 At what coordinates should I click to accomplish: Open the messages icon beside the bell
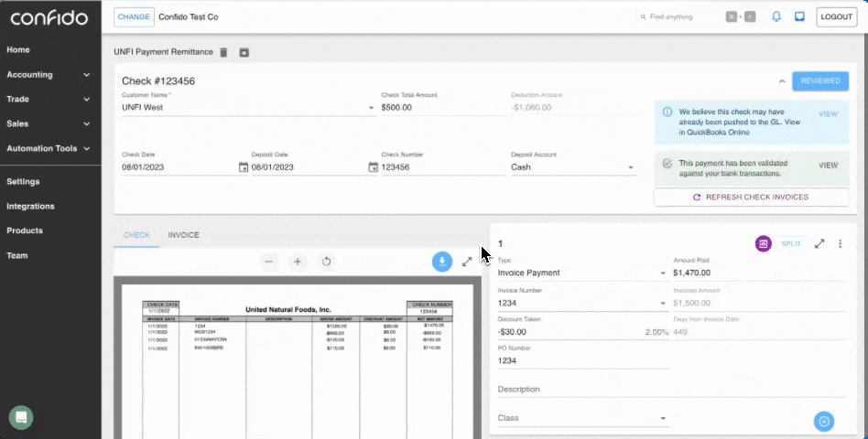coord(799,16)
